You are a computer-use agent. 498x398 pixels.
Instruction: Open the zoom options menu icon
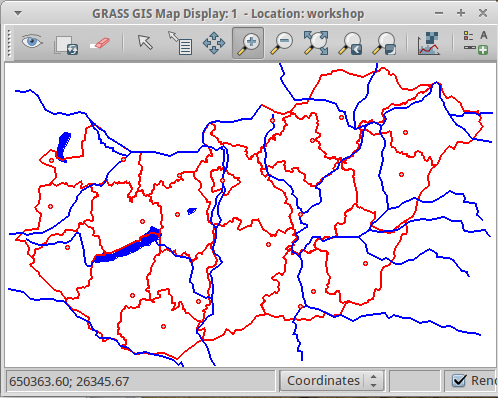pos(384,43)
